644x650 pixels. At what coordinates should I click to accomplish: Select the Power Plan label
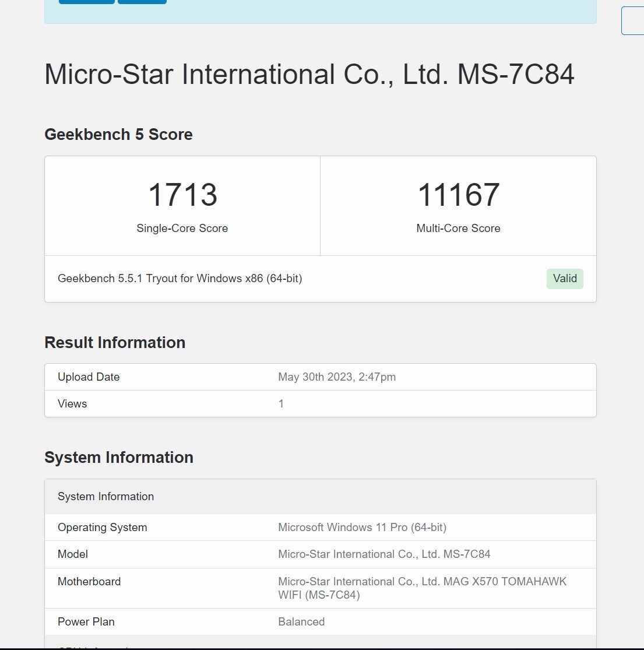[86, 622]
